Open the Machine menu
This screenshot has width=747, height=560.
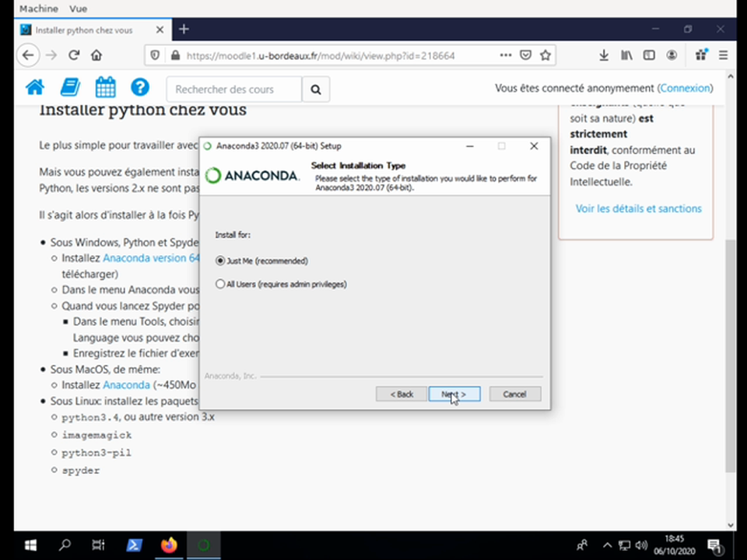click(x=38, y=9)
